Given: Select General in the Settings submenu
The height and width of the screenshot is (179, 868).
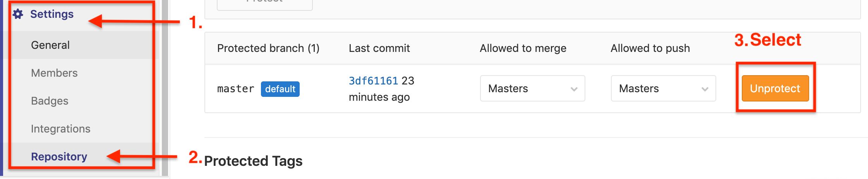Looking at the screenshot, I should point(50,45).
